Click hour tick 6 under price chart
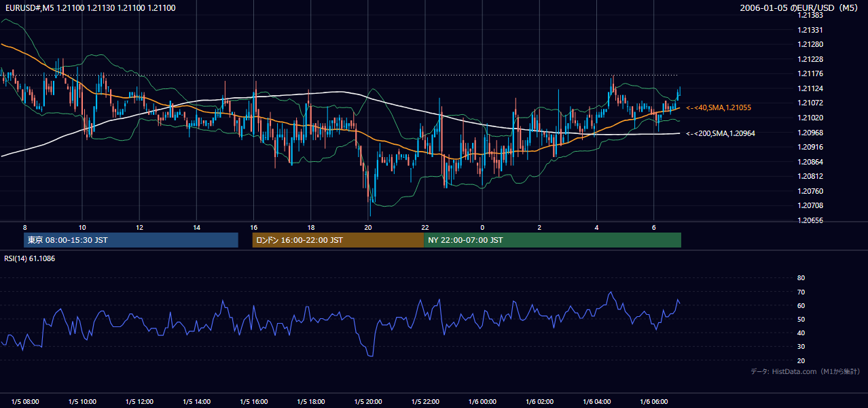The height and width of the screenshot is (408, 868). 653,227
